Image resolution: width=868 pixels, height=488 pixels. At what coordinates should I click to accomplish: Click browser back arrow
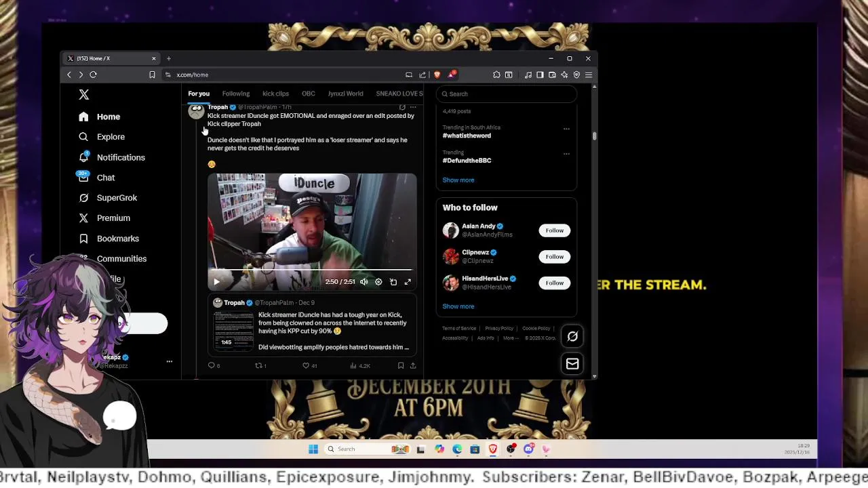(x=68, y=75)
